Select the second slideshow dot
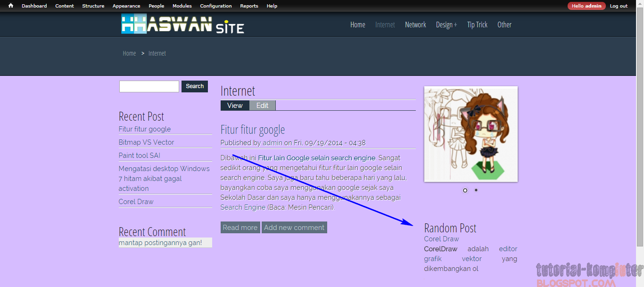Screen dimensions: 644x287 (x=476, y=190)
